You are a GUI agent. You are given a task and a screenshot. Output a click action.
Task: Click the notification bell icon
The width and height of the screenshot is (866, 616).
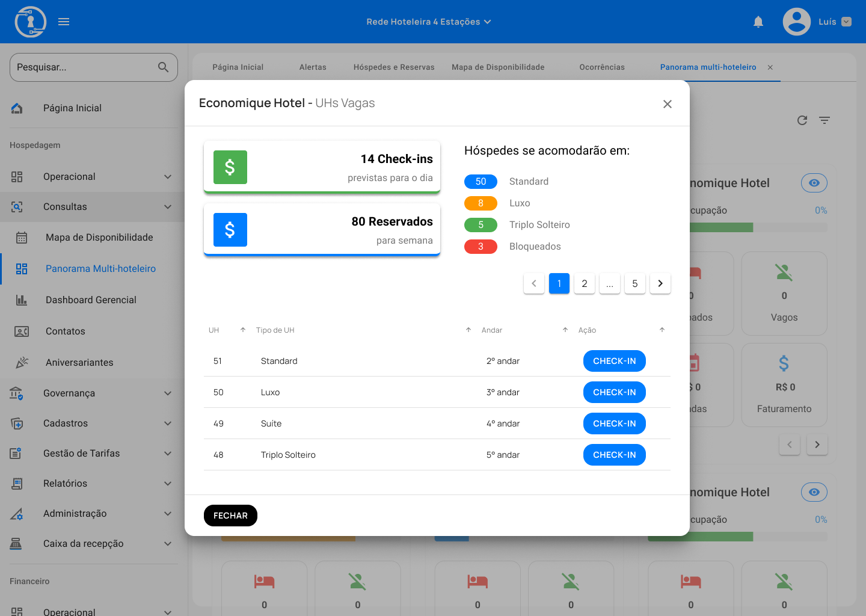758,22
